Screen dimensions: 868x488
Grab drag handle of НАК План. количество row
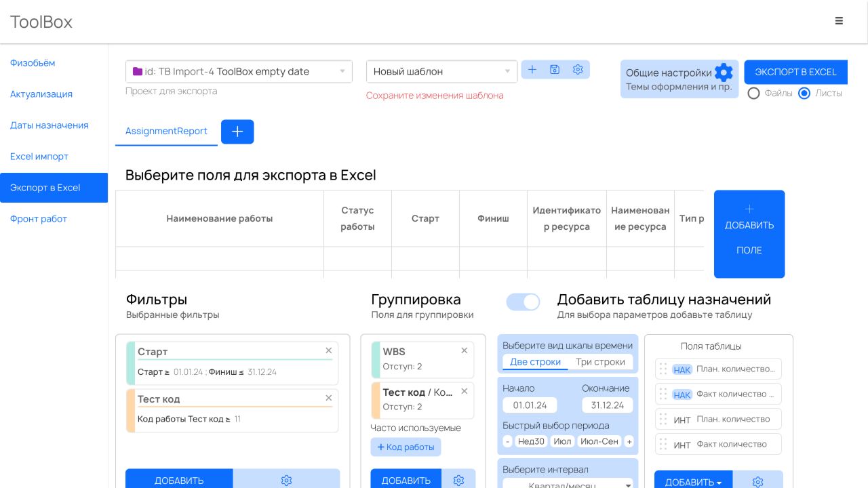[663, 369]
